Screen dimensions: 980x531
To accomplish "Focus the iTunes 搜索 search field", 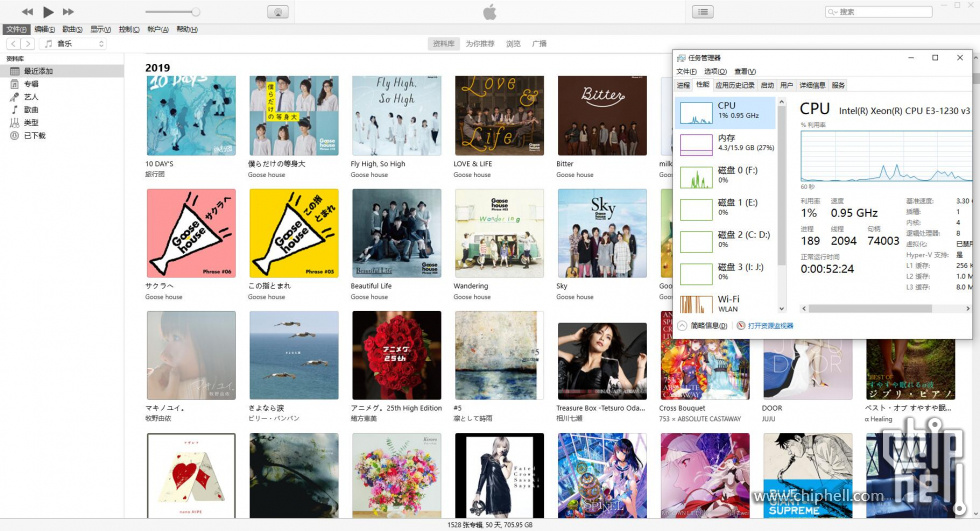I will point(879,12).
